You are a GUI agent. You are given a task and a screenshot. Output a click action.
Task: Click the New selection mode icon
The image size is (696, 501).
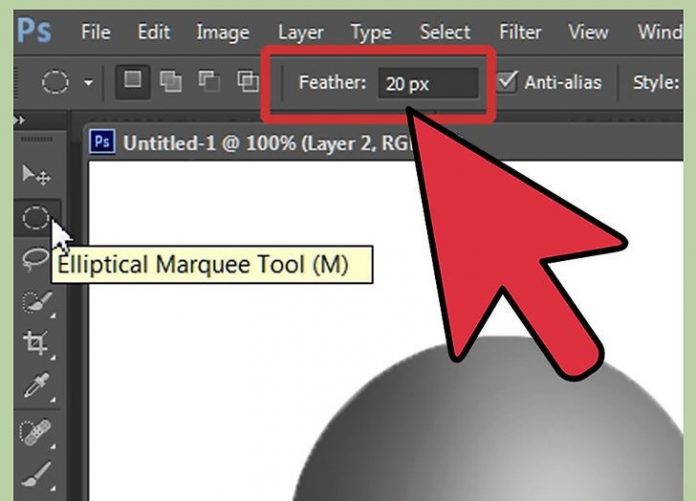131,82
